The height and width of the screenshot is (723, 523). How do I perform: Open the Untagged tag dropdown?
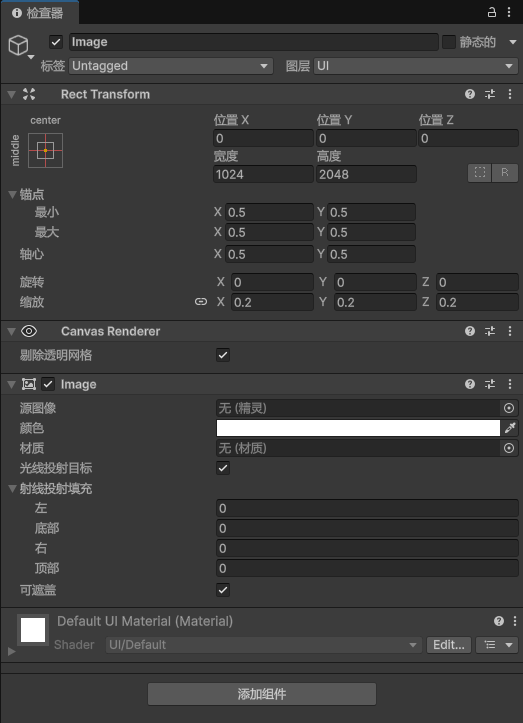coord(171,66)
